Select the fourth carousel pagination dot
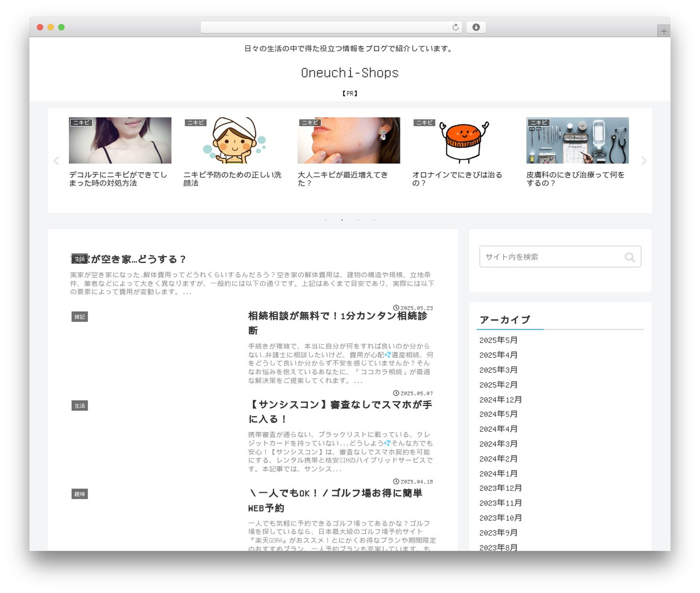The image size is (700, 593). (374, 220)
